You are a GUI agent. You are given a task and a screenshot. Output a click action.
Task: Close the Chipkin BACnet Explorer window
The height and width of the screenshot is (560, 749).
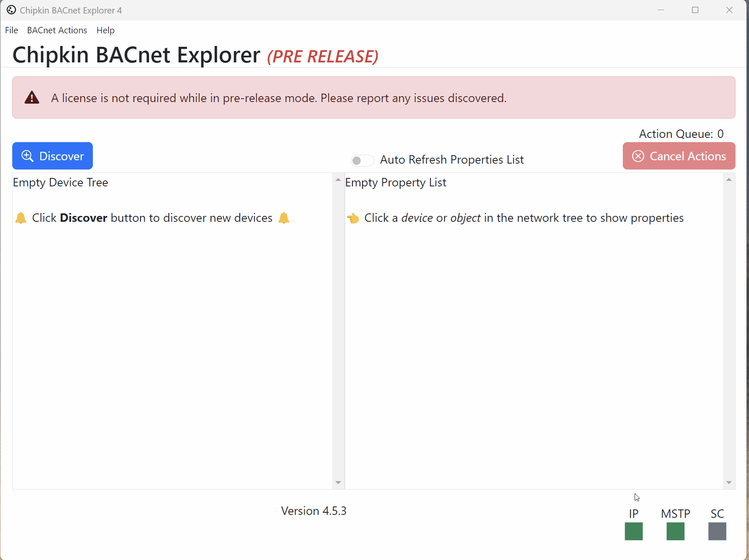[x=729, y=10]
